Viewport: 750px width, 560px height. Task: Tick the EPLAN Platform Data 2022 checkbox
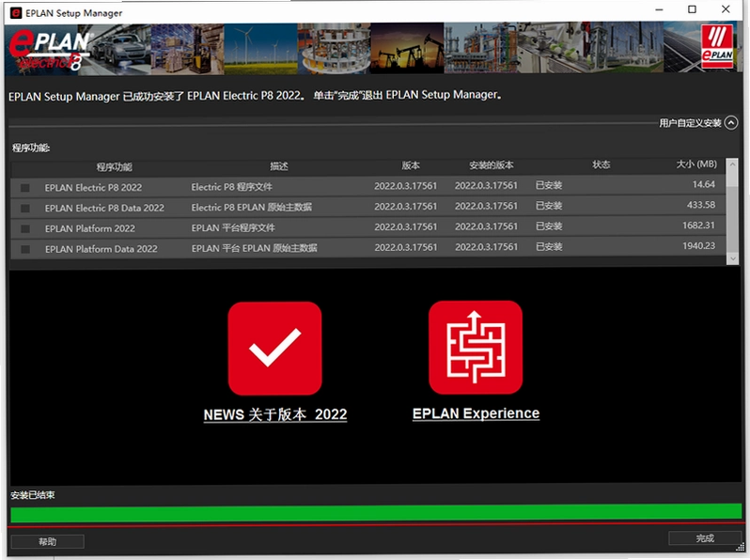click(24, 249)
